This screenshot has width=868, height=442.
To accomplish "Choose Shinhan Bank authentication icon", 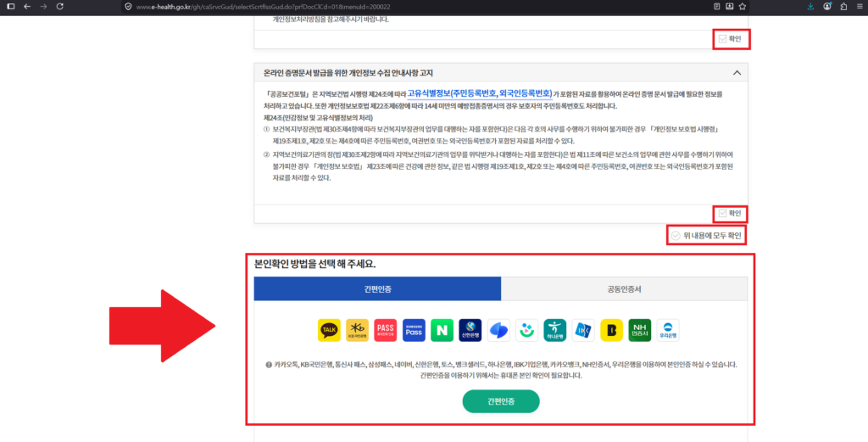I will click(x=470, y=330).
